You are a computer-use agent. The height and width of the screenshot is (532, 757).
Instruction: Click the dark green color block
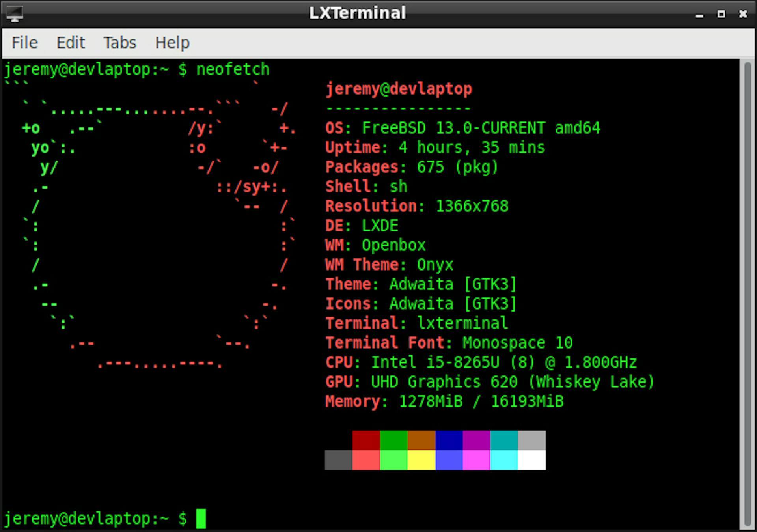pyautogui.click(x=393, y=440)
